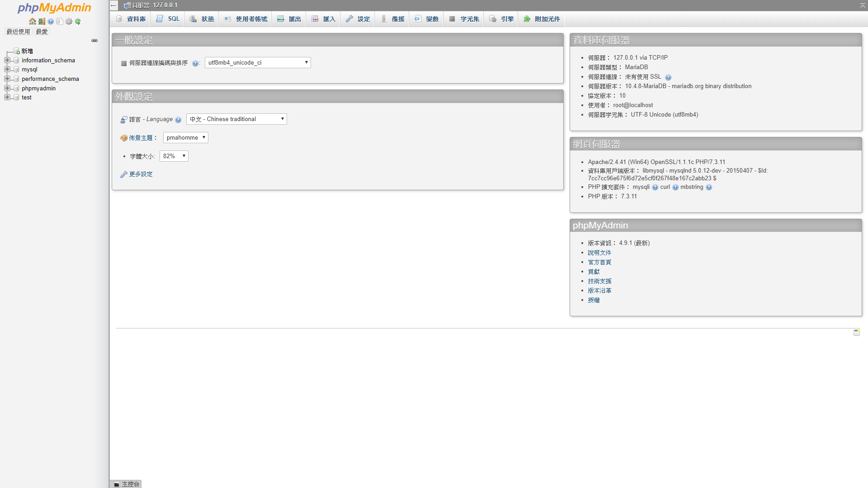The height and width of the screenshot is (488, 868).
Task: Switch to the 最愛 favorites tab
Action: (x=42, y=32)
